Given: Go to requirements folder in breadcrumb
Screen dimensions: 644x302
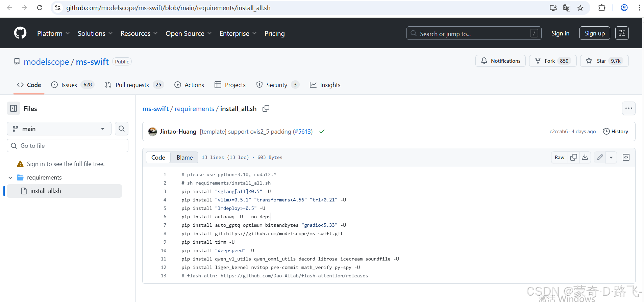Looking at the screenshot, I should tap(194, 109).
